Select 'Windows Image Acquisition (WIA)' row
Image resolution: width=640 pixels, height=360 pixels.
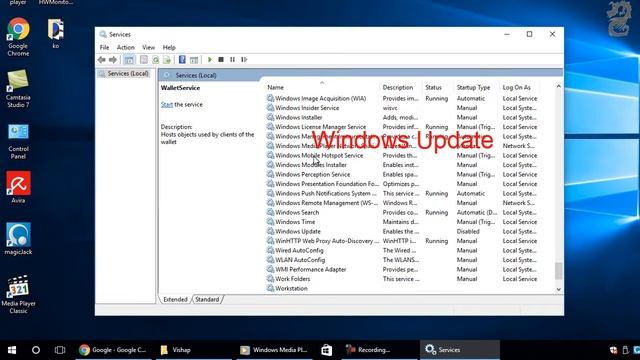[x=402, y=98]
